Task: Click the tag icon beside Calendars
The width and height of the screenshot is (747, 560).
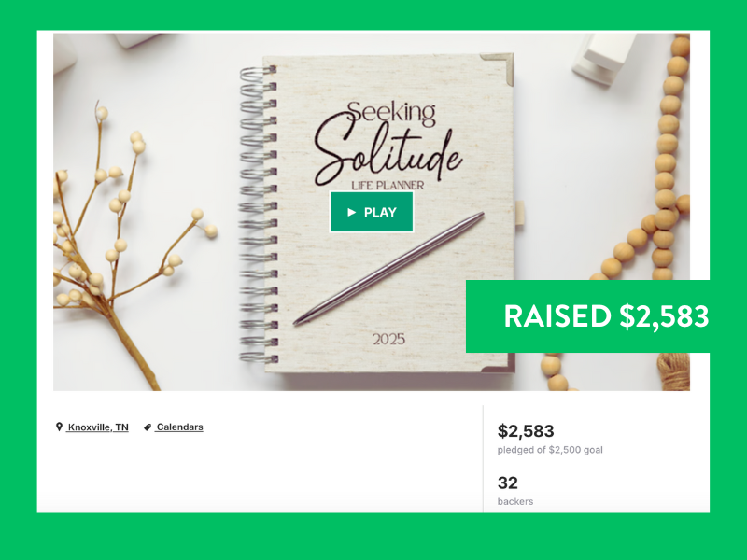Action: point(148,427)
